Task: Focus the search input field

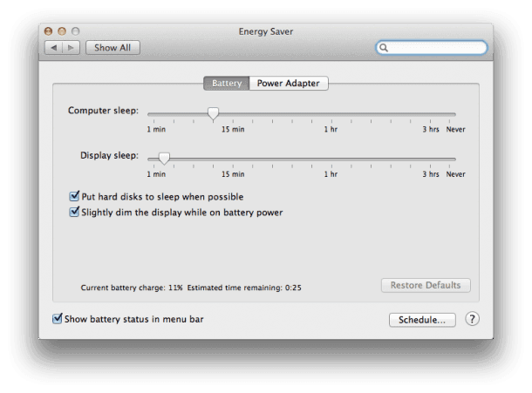Action: click(x=431, y=48)
